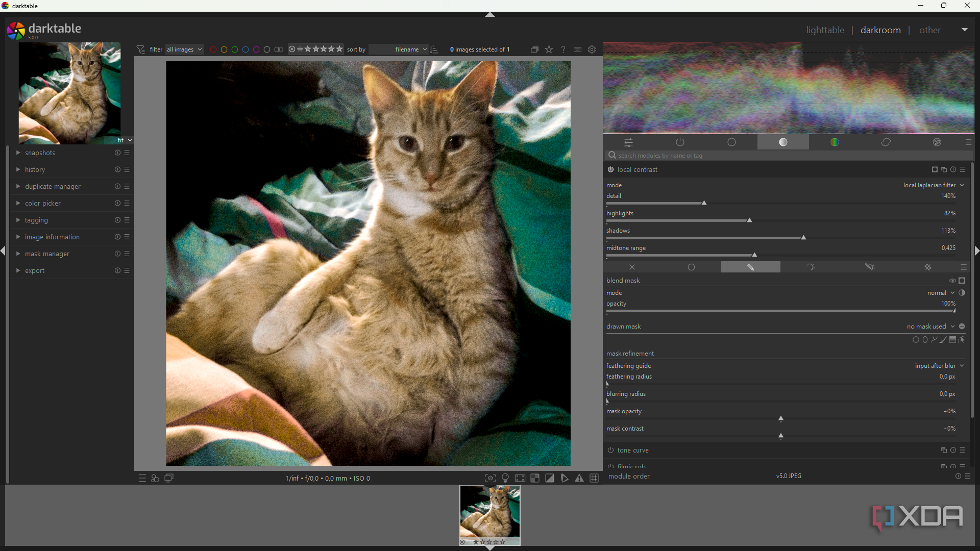Image resolution: width=980 pixels, height=551 pixels.
Task: Open blend mode normal dropdown
Action: (x=940, y=293)
